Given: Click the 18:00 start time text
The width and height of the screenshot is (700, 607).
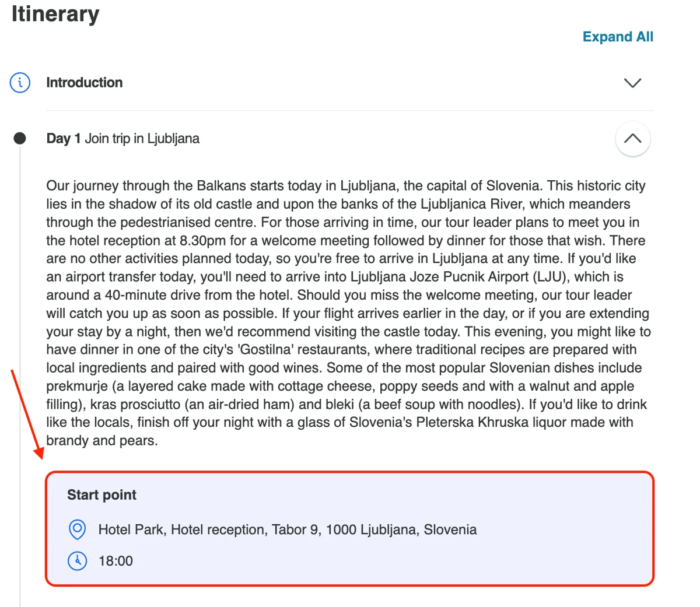Looking at the screenshot, I should coord(116,561).
